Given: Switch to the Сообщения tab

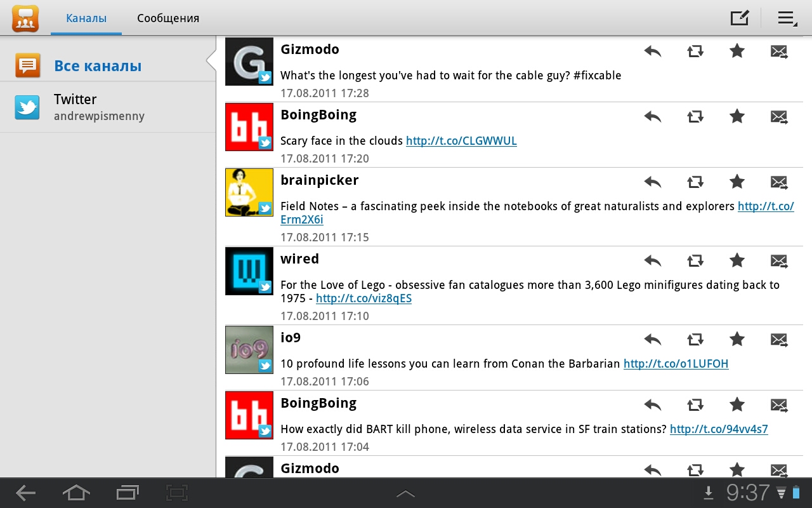Looking at the screenshot, I should 168,18.
